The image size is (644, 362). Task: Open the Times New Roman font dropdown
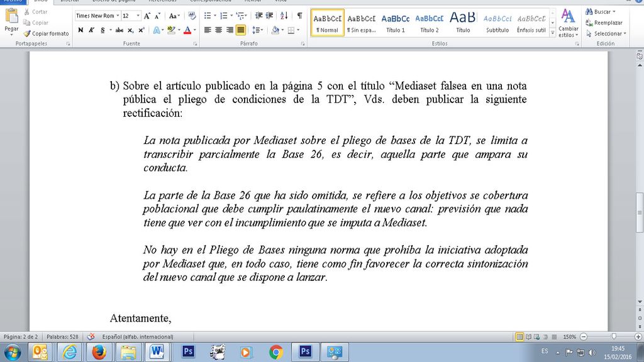pos(118,16)
